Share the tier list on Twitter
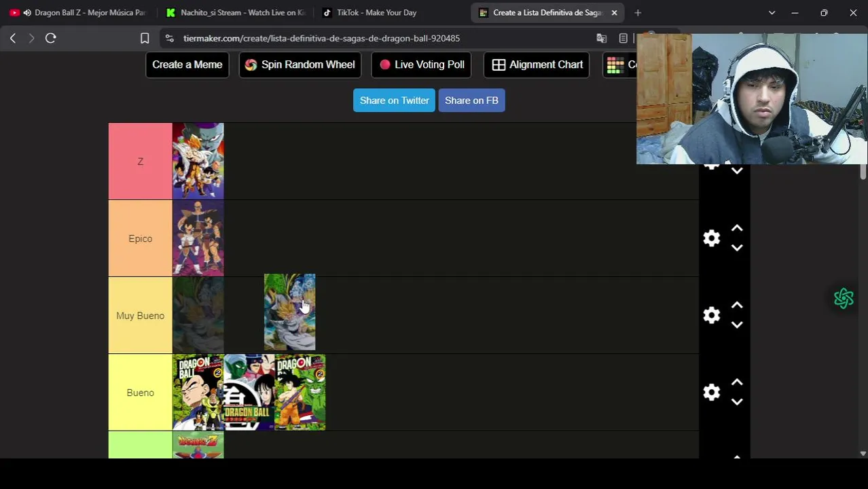This screenshot has height=489, width=868. [x=394, y=101]
